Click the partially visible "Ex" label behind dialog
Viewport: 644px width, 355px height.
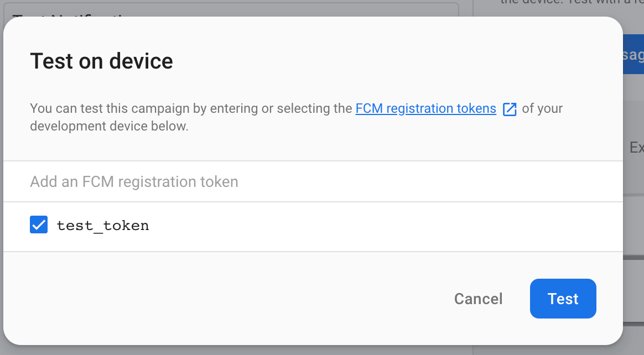coord(636,148)
